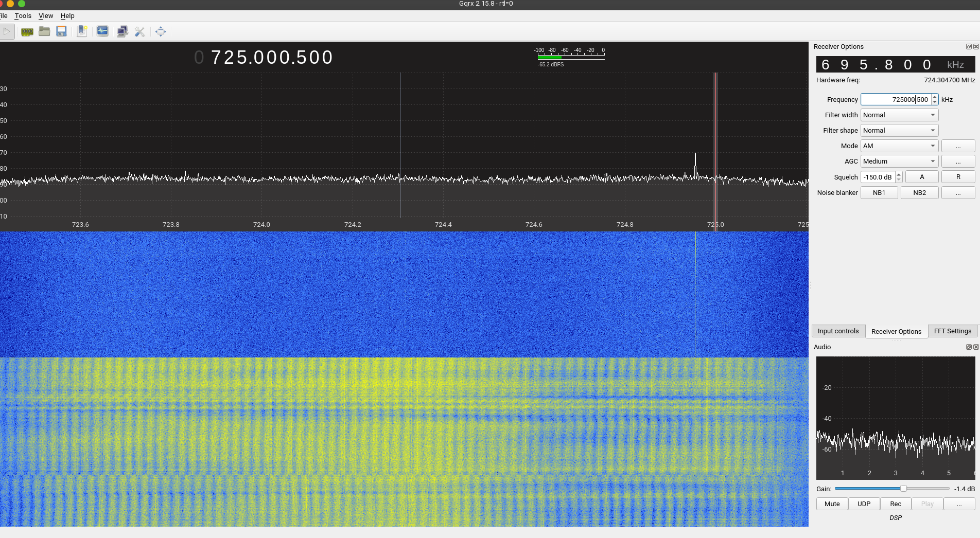Open the View menu

[x=46, y=16]
